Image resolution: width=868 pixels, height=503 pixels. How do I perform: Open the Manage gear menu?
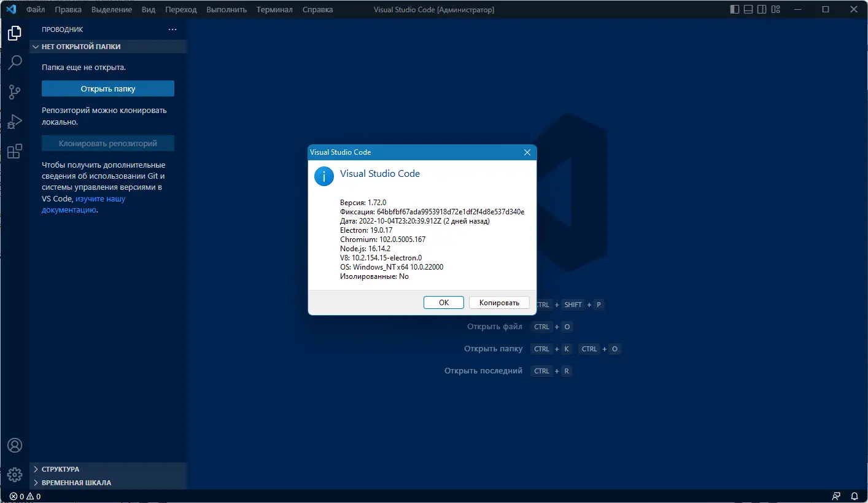click(x=14, y=474)
